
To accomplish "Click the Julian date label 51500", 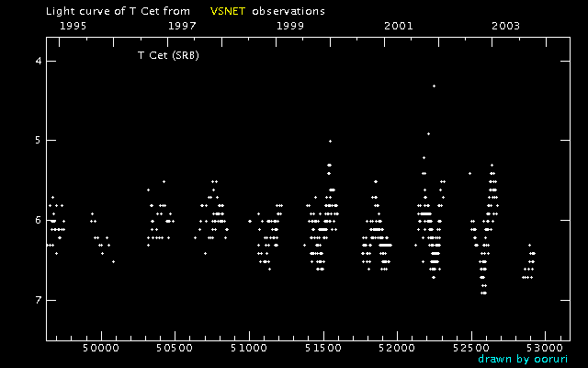I will click(x=323, y=348).
